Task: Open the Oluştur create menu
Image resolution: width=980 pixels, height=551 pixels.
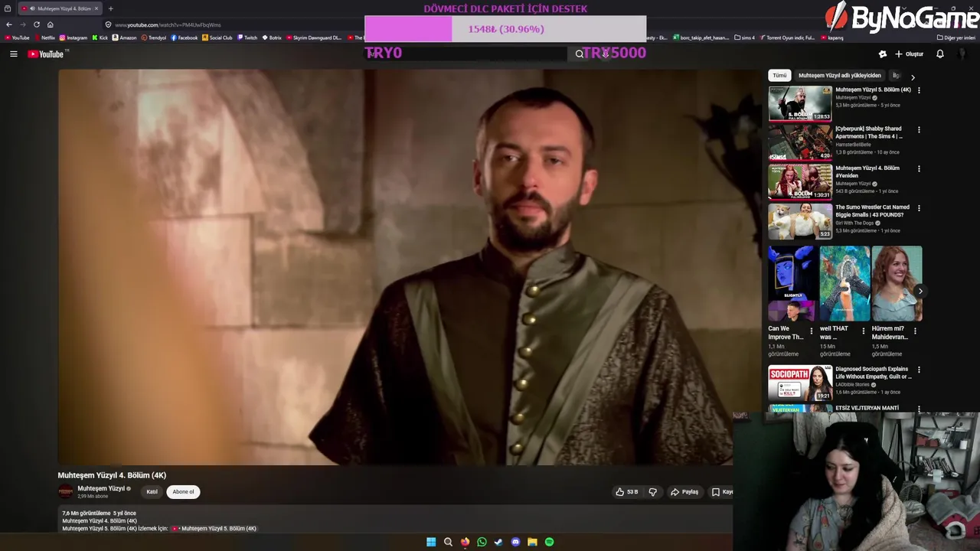Action: [x=909, y=54]
